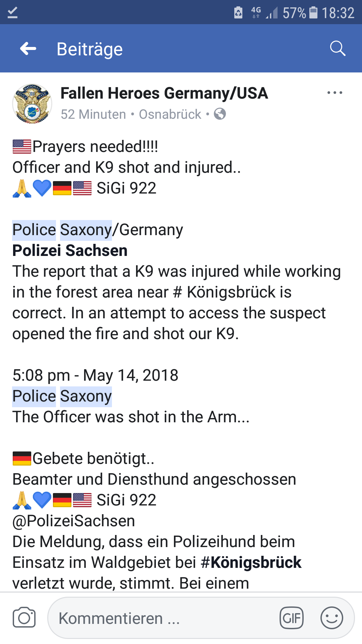Tap the public globe privacy icon

(x=220, y=114)
